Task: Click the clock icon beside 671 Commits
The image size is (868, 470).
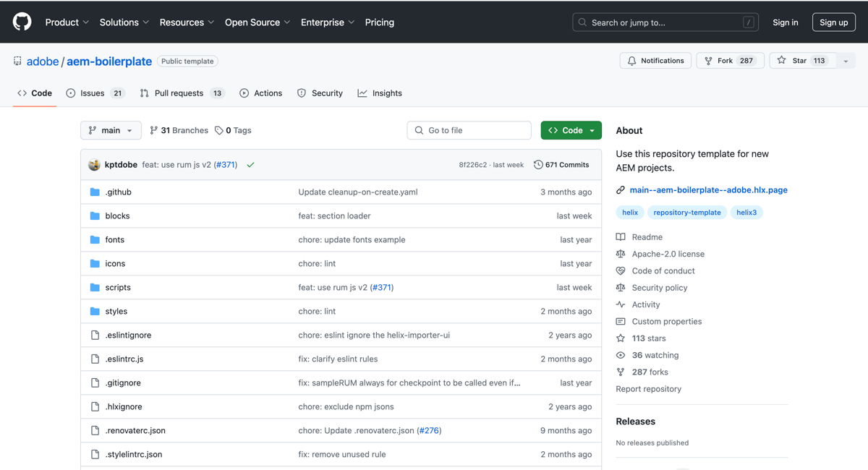Action: point(537,165)
